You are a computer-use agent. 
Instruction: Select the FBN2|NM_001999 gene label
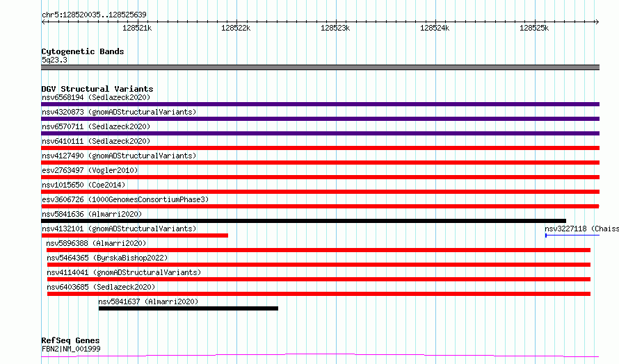click(71, 349)
